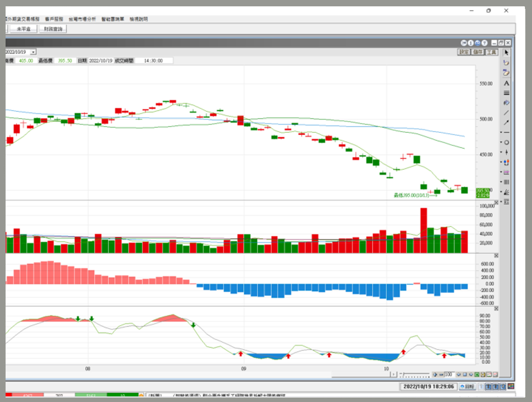Open the line thickness tool with three bars
The width and height of the screenshot is (532, 402).
pos(506,93)
